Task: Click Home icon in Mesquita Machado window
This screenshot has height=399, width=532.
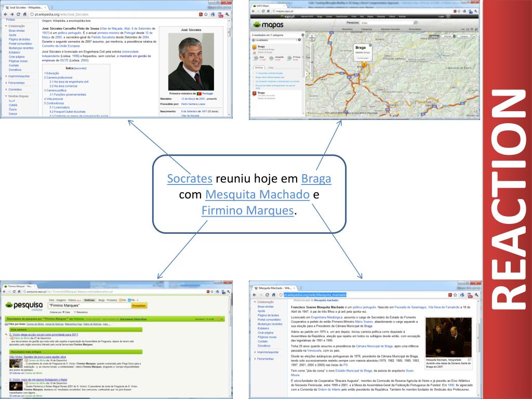Action: tap(273, 295)
